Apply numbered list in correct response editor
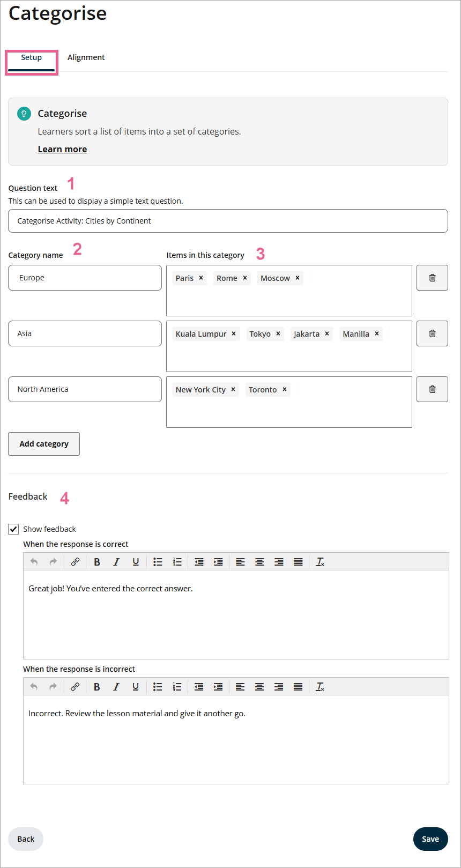The image size is (461, 868). [x=177, y=562]
